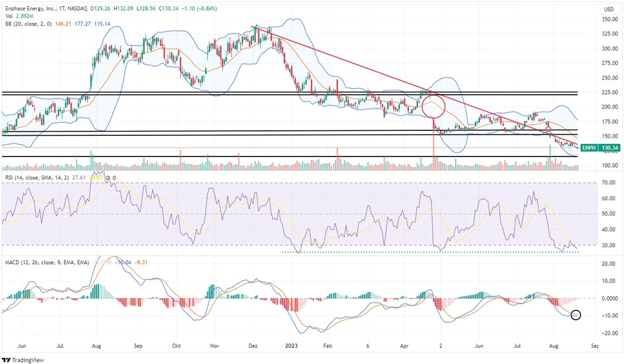Click the current 130.34 price value
Screen dimensions: 624x364
click(609, 148)
